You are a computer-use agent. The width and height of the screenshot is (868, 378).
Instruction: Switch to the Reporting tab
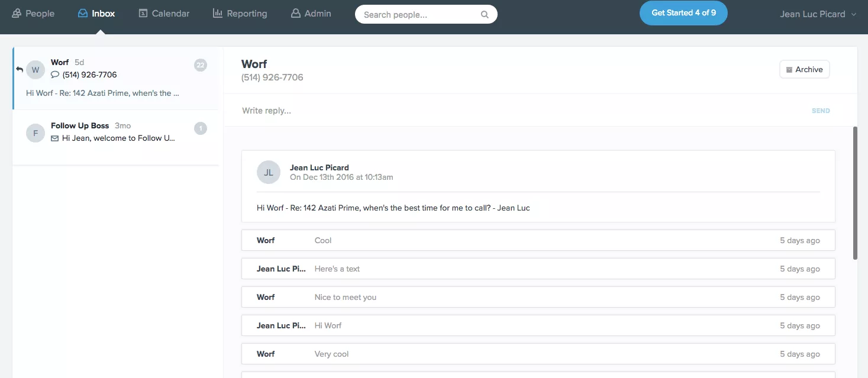(246, 13)
